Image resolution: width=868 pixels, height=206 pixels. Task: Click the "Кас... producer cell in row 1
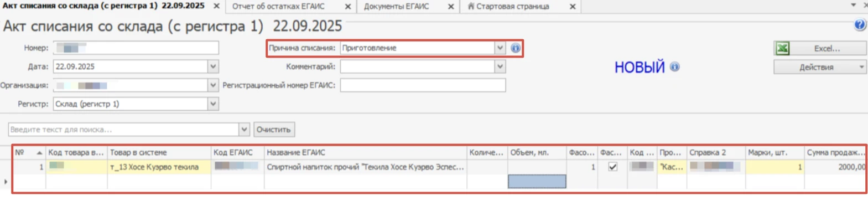tap(672, 167)
